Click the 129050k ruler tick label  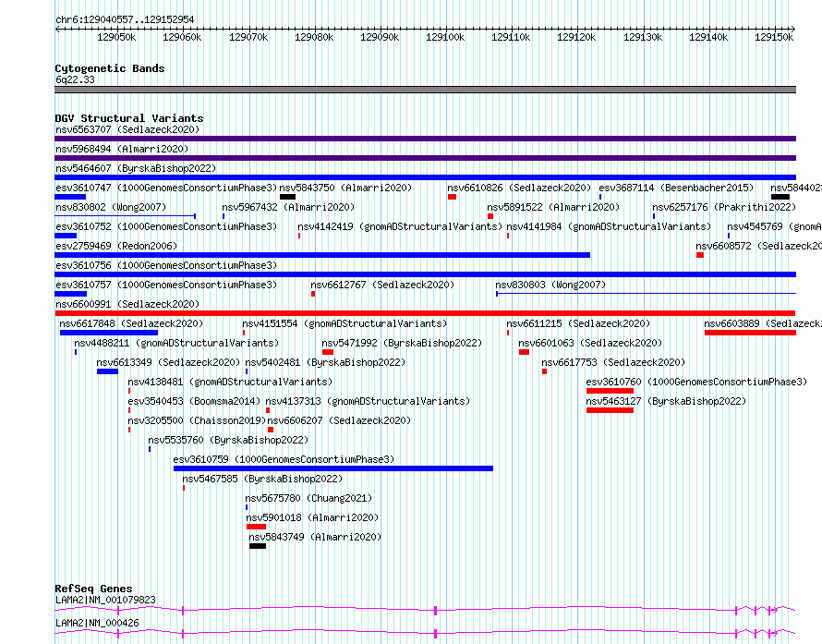point(116,38)
